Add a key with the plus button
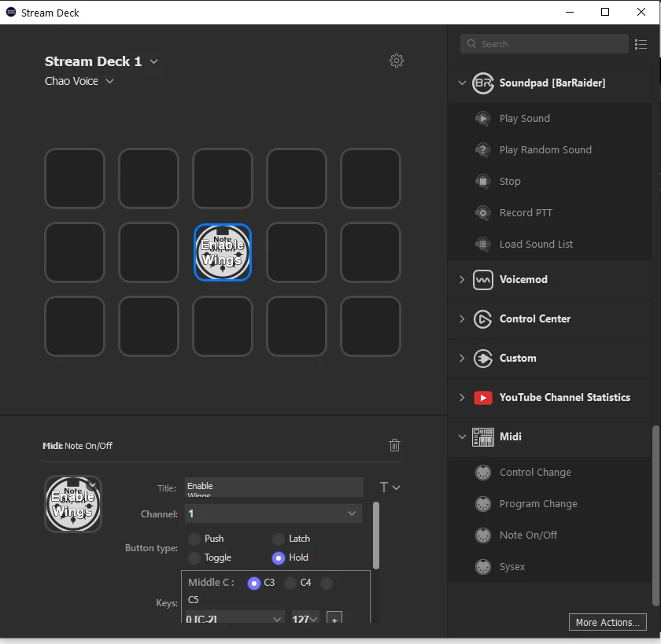The height and width of the screenshot is (644, 661). click(x=334, y=617)
